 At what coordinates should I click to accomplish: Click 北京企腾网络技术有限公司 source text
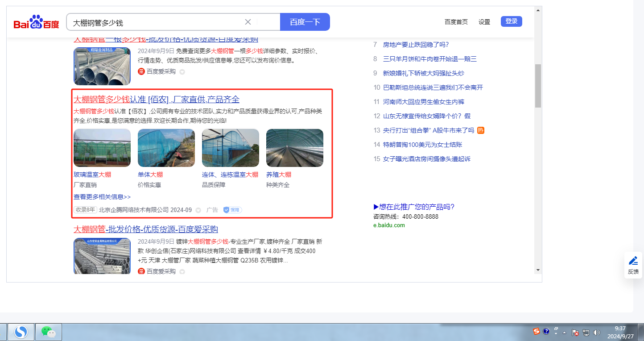[134, 210]
